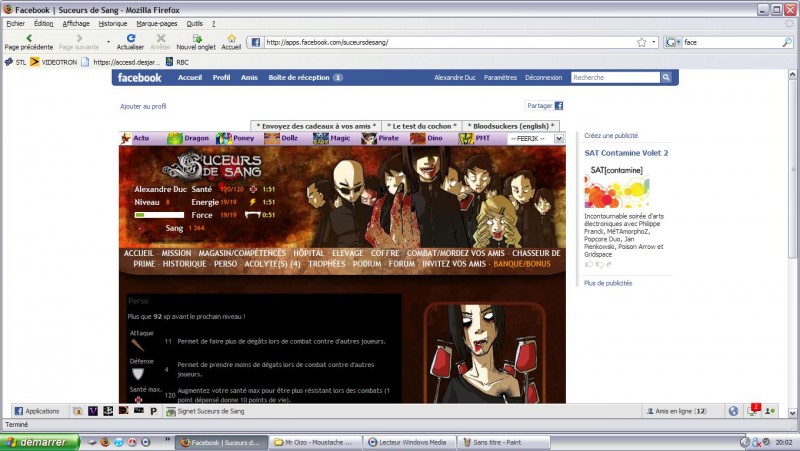Image resolution: width=800 pixels, height=451 pixels.
Task: Open the notifications icon in Facebook bar
Action: [x=754, y=410]
